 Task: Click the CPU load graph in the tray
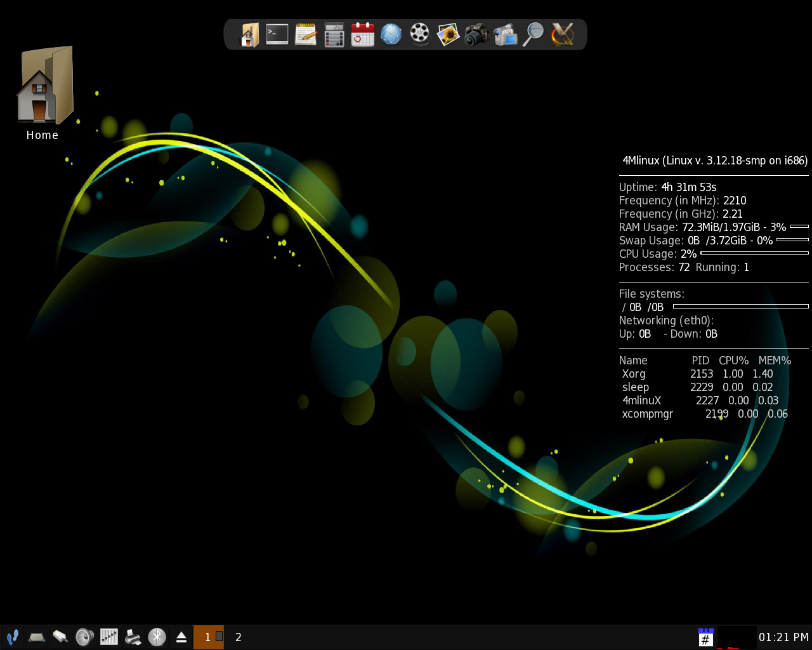coord(737,637)
